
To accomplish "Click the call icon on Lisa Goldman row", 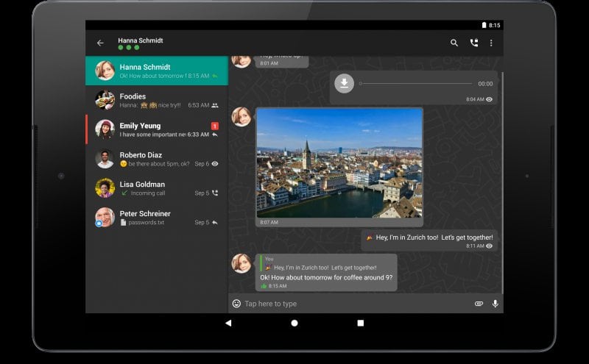I will pos(215,193).
